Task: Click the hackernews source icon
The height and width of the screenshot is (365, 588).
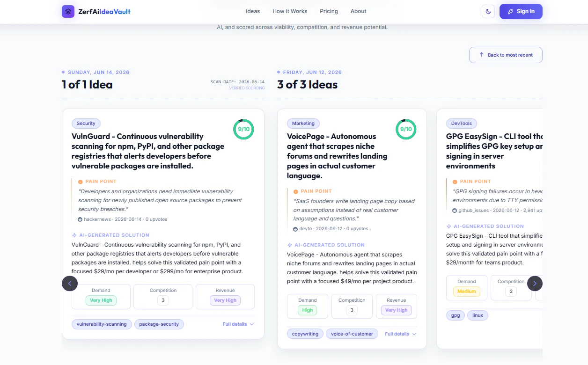Action: [x=80, y=219]
